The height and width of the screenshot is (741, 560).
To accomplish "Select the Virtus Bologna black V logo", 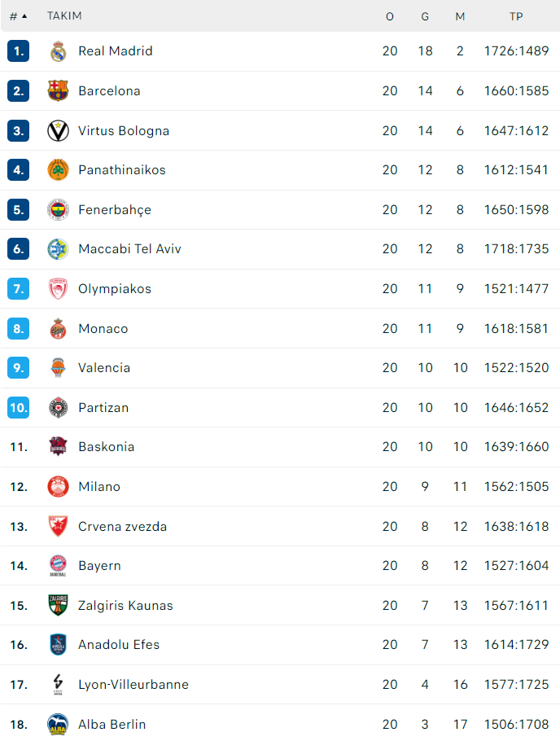I will coord(58,131).
